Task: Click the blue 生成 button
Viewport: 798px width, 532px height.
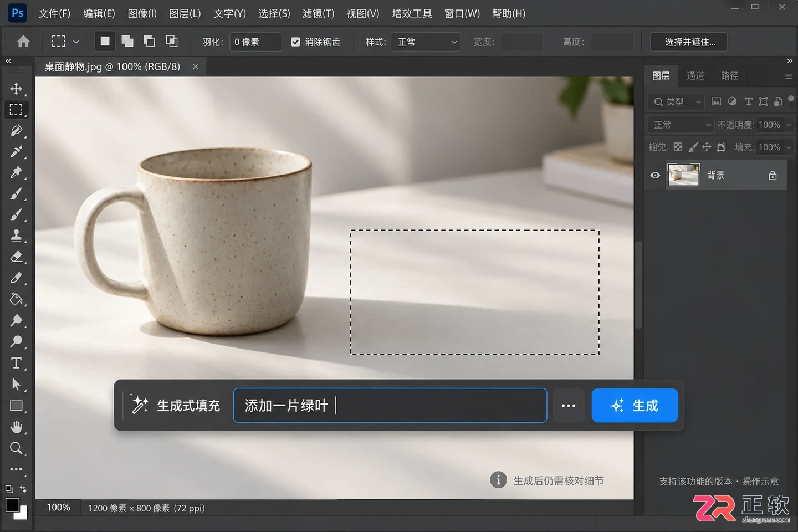Action: click(x=635, y=405)
